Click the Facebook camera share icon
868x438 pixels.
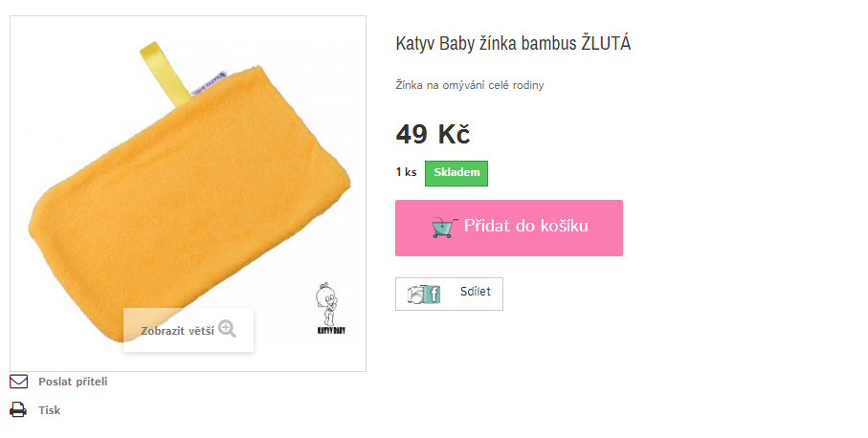(425, 294)
